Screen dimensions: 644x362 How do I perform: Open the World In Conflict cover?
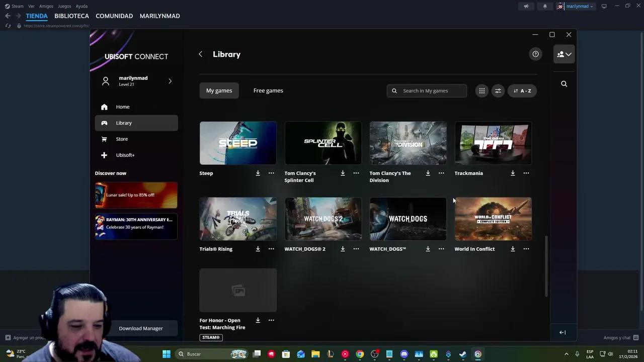coord(493,219)
